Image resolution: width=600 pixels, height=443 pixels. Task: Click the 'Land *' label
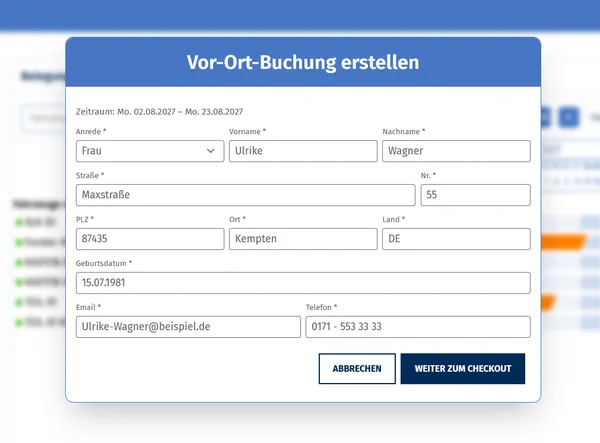point(393,220)
